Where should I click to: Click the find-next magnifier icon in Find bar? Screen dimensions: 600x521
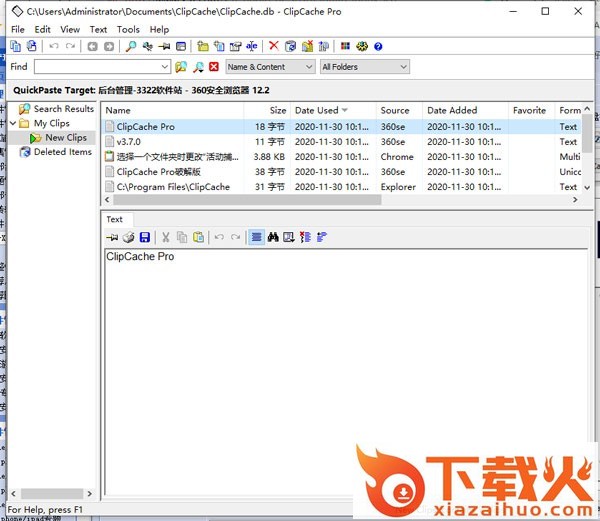click(x=198, y=67)
